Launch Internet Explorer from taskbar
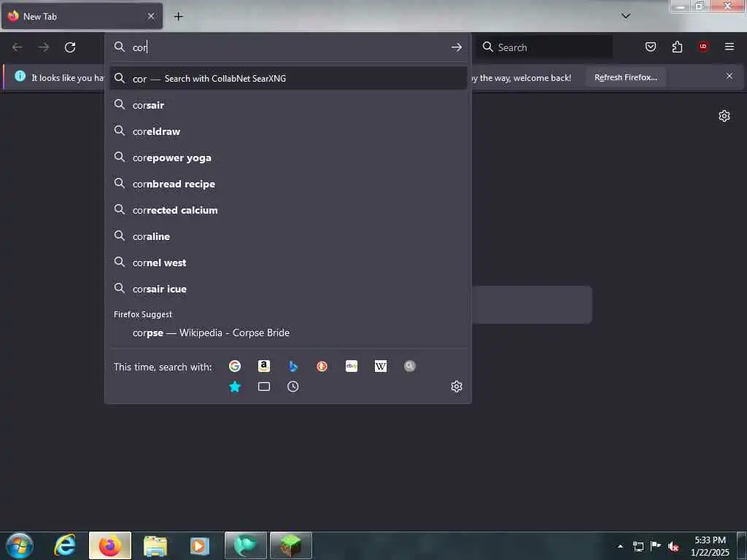This screenshot has height=560, width=747. (x=65, y=545)
